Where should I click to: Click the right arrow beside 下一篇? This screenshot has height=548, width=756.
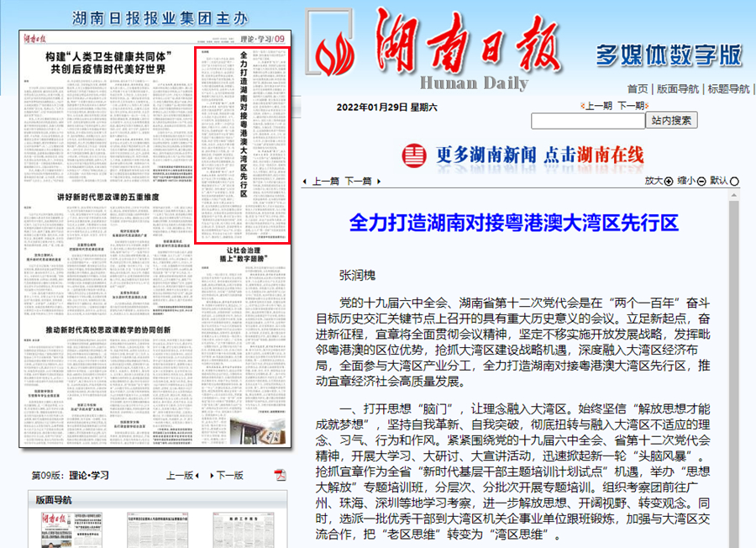(x=379, y=182)
